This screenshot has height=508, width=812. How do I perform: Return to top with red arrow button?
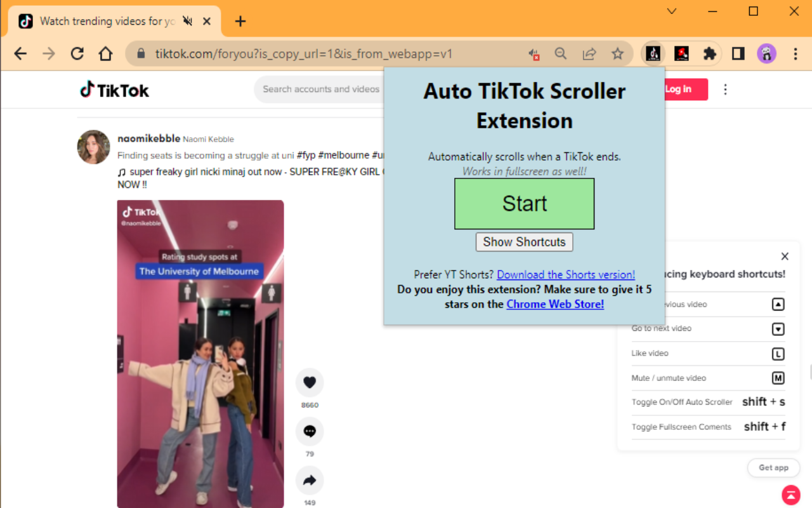coord(790,494)
